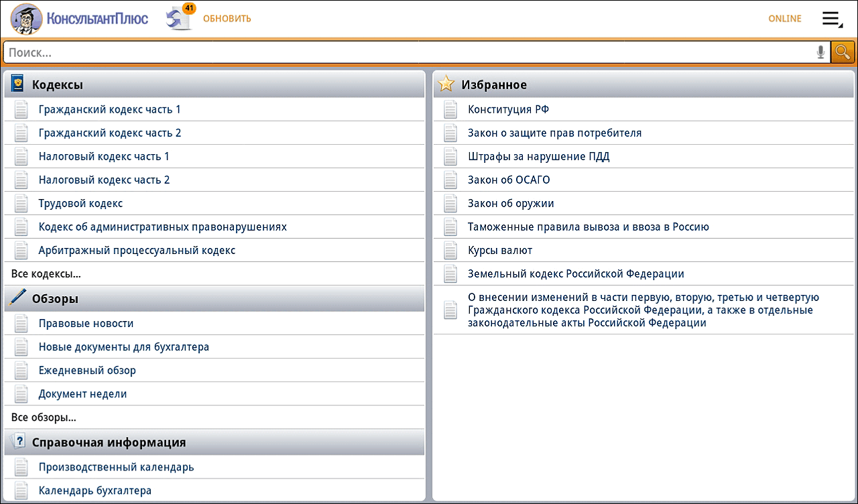The height and width of the screenshot is (504, 858).
Task: Click the Обзоры section pencil icon
Action: pyautogui.click(x=17, y=298)
